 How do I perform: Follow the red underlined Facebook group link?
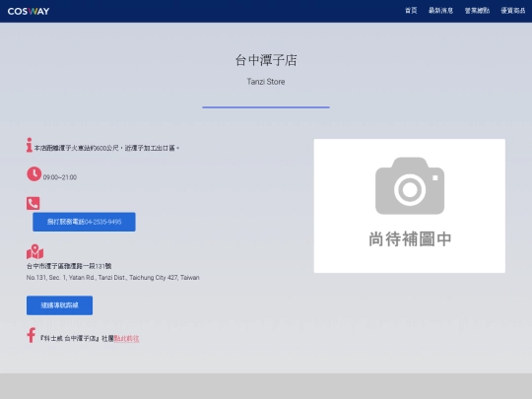pyautogui.click(x=126, y=339)
